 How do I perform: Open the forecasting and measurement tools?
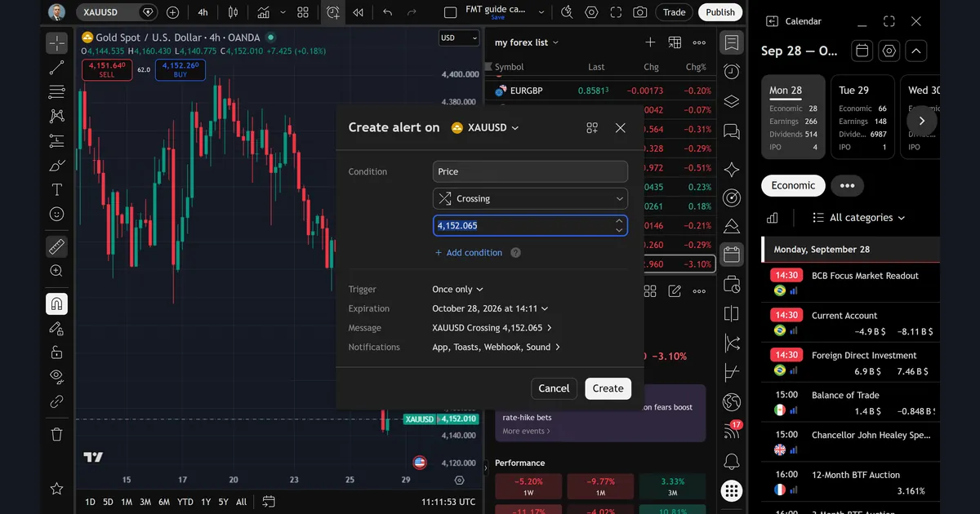[56, 140]
